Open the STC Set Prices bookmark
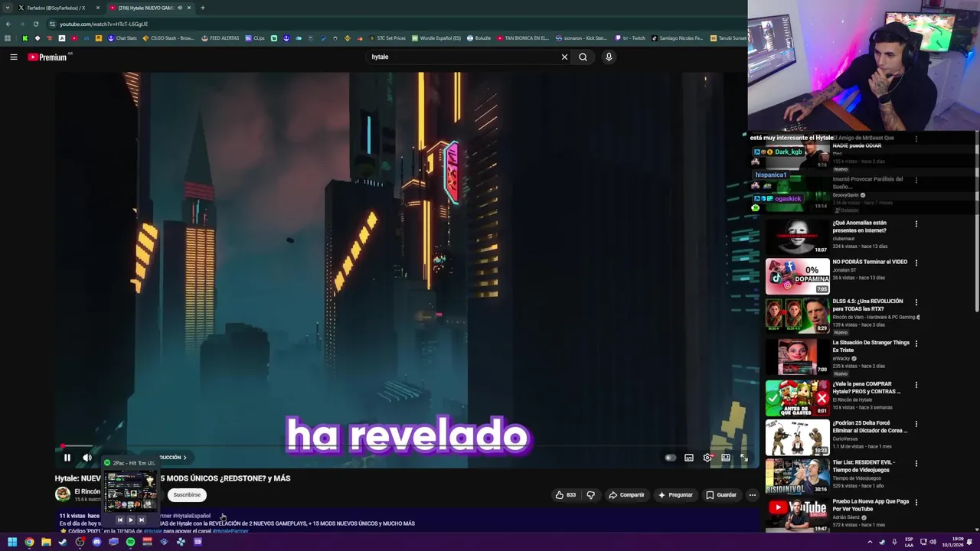 click(387, 38)
